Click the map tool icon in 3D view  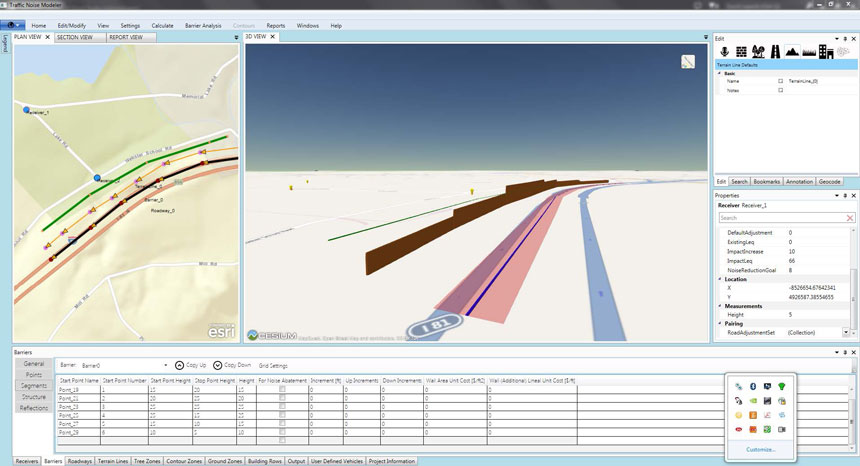(688, 62)
